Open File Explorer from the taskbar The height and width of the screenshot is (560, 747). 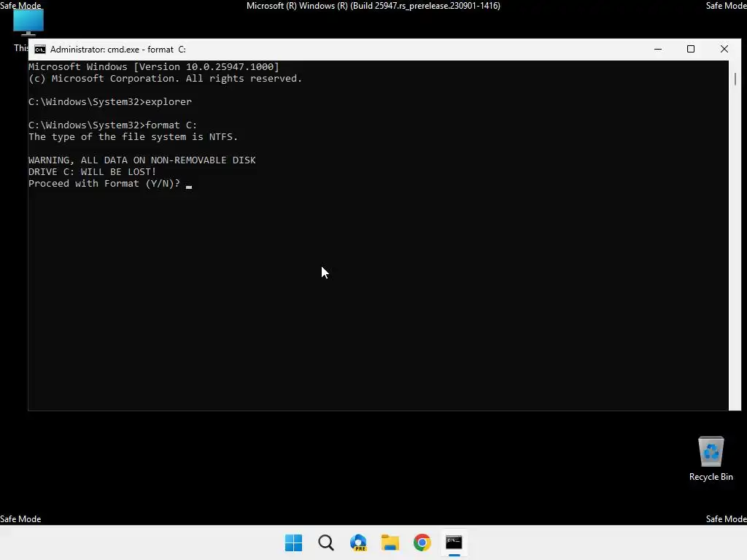[x=390, y=542]
